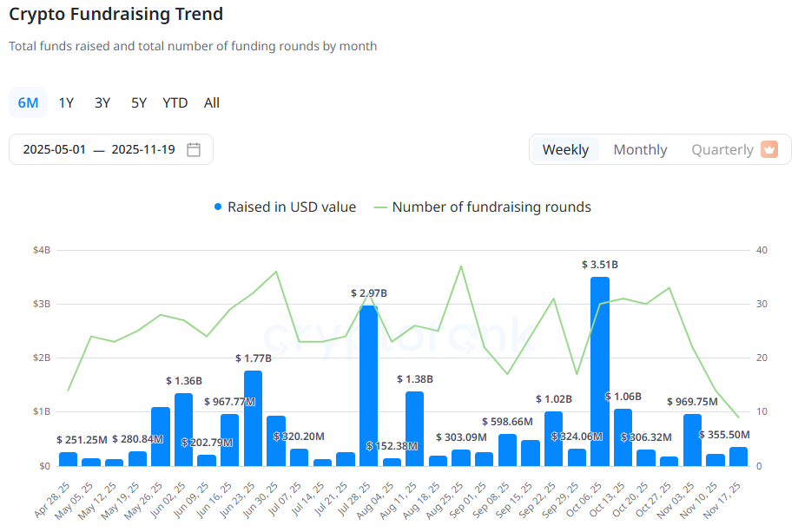
Task: Open the calendar date picker icon
Action: tap(194, 149)
